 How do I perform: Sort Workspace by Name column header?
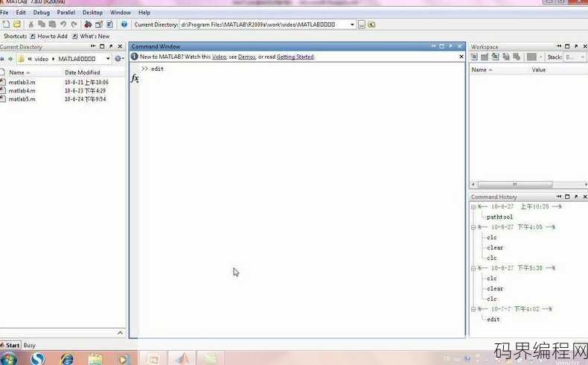tap(479, 70)
